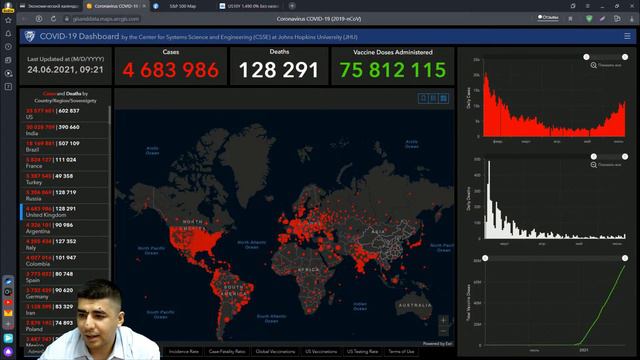The image size is (640, 360).
Task: Select France in the country list
Action: point(65,163)
